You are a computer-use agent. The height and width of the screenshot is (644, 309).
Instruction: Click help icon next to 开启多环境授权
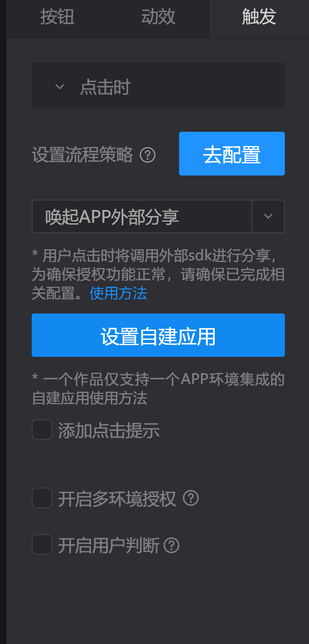[191, 498]
